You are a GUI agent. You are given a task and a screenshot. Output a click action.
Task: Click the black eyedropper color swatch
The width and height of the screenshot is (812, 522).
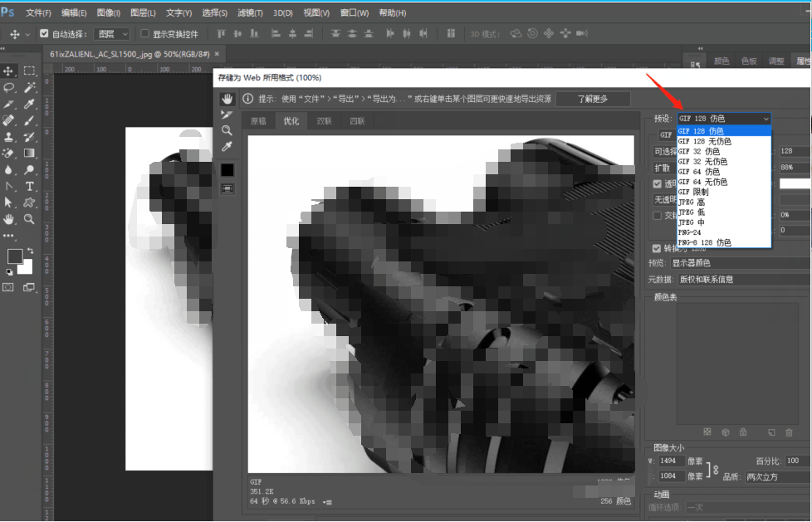pyautogui.click(x=227, y=169)
